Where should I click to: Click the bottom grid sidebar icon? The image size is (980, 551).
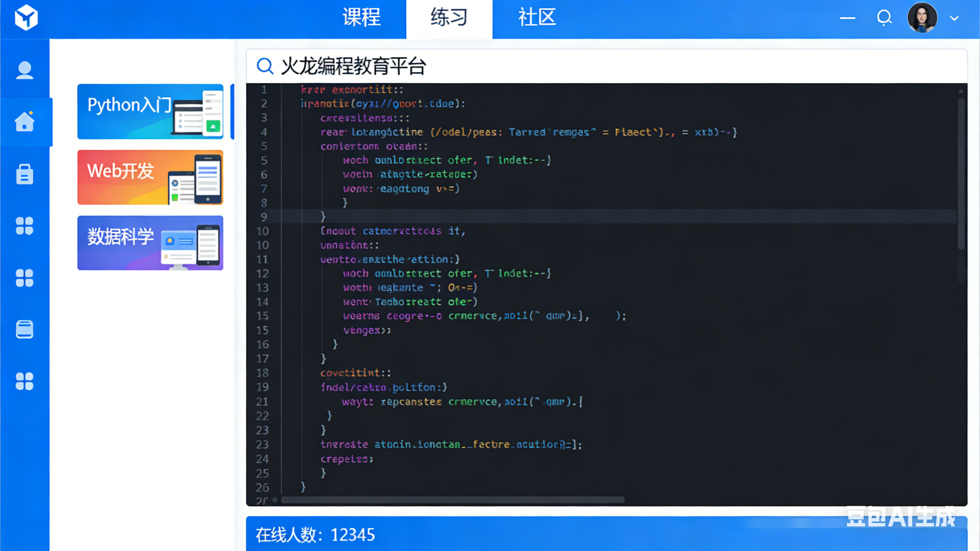[x=25, y=381]
